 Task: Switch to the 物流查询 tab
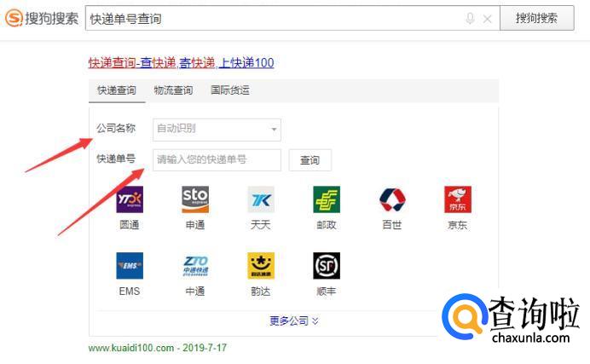[173, 90]
